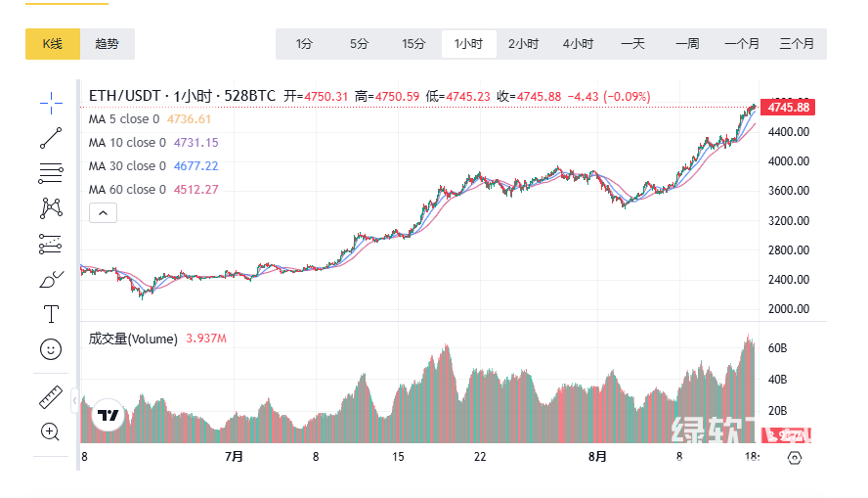Collapse the left drawing toolbar

[74, 398]
